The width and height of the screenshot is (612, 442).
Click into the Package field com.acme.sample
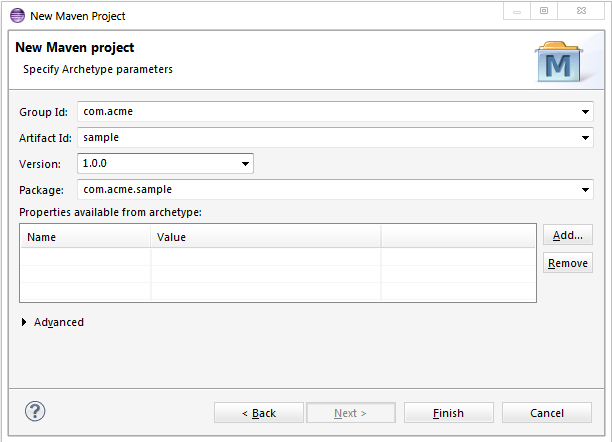328,190
